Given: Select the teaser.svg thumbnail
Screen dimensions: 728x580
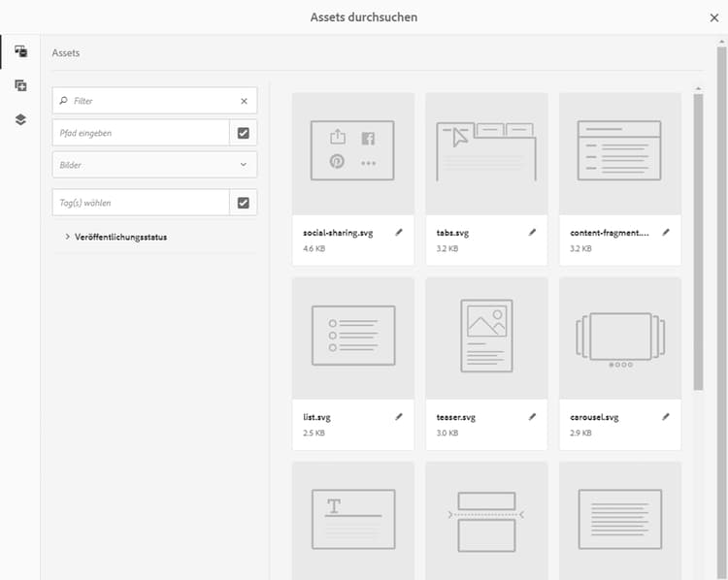Looking at the screenshot, I should [x=486, y=338].
